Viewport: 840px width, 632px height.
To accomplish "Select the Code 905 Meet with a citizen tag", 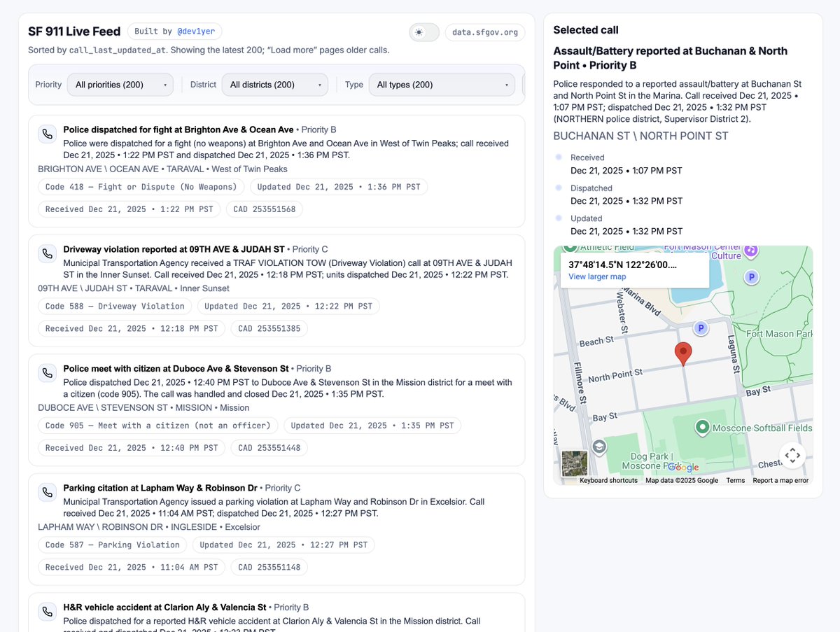I will [158, 426].
